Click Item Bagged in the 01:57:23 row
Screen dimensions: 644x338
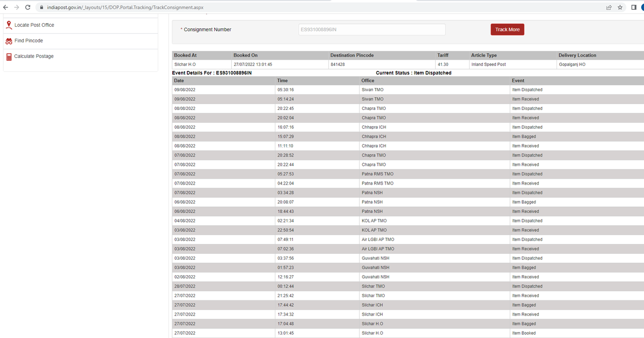pos(524,268)
